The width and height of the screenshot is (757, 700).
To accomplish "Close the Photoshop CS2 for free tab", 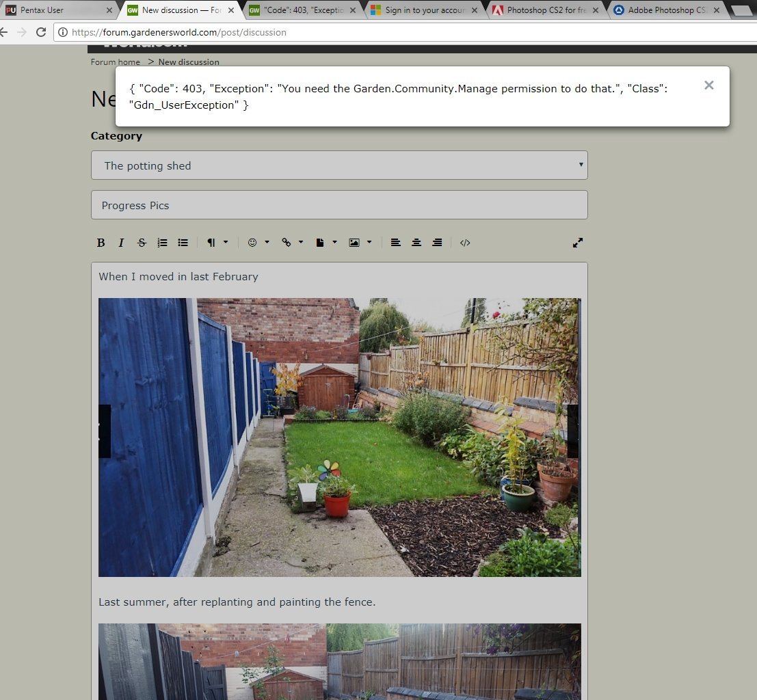I will pyautogui.click(x=596, y=10).
